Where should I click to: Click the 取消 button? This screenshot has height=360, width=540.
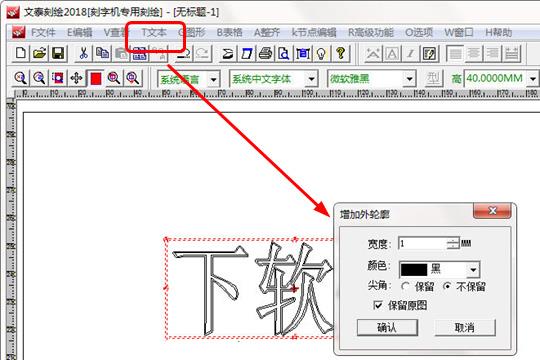pos(465,327)
